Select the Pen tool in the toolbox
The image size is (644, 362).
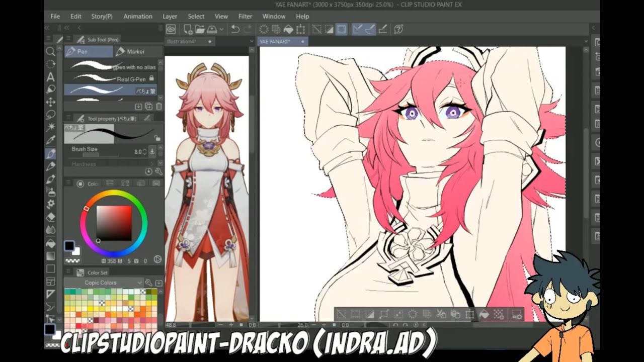pyautogui.click(x=50, y=153)
